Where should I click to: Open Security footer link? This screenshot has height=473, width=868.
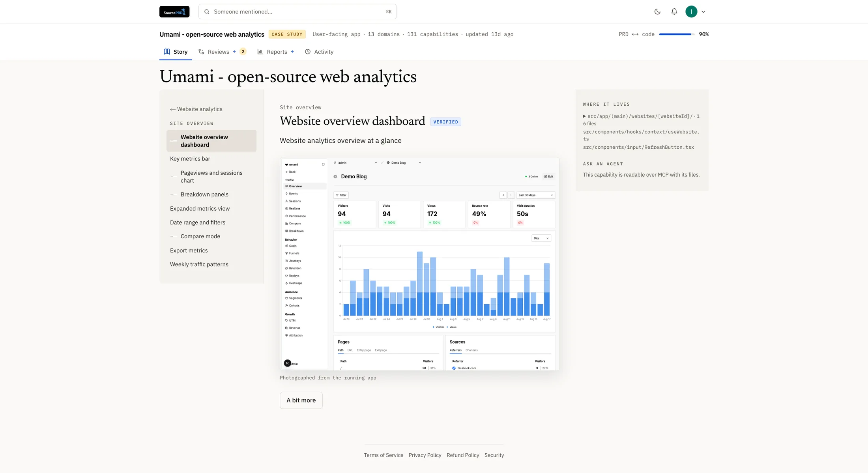494,455
